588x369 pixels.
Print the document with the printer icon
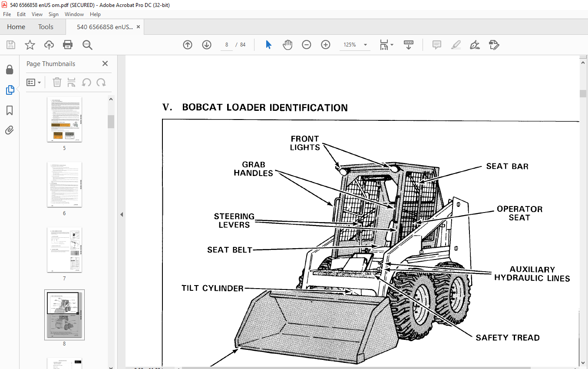click(x=68, y=45)
